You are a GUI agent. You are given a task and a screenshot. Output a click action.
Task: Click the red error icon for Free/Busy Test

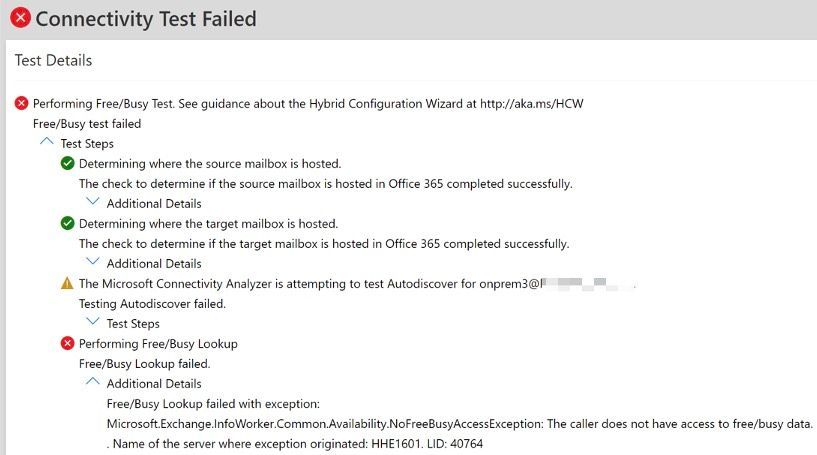pos(22,103)
